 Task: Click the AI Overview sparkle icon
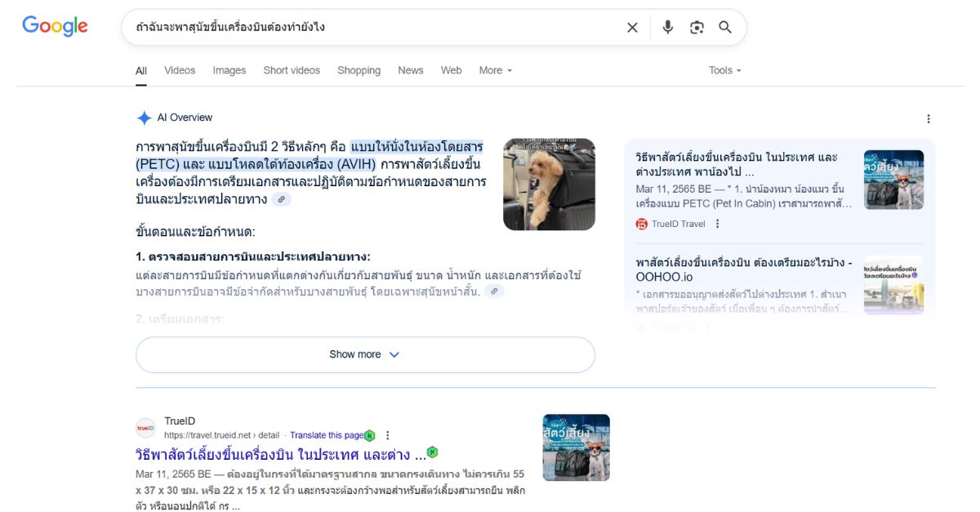[x=144, y=118]
